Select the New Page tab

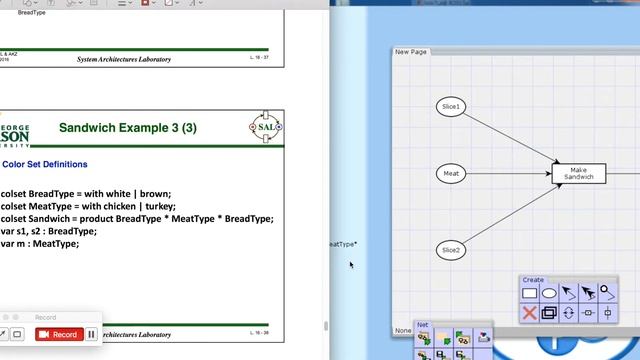[x=411, y=52]
